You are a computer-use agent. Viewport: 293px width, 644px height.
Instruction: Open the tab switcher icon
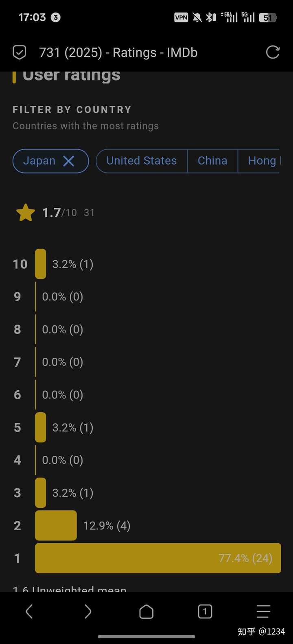[x=205, y=611]
